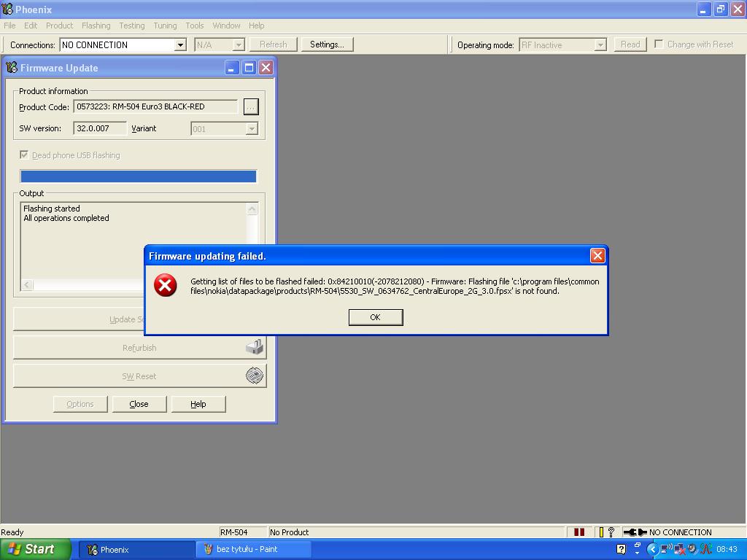
Task: Click the disconnected network tray icon with red X
Action: point(679,549)
